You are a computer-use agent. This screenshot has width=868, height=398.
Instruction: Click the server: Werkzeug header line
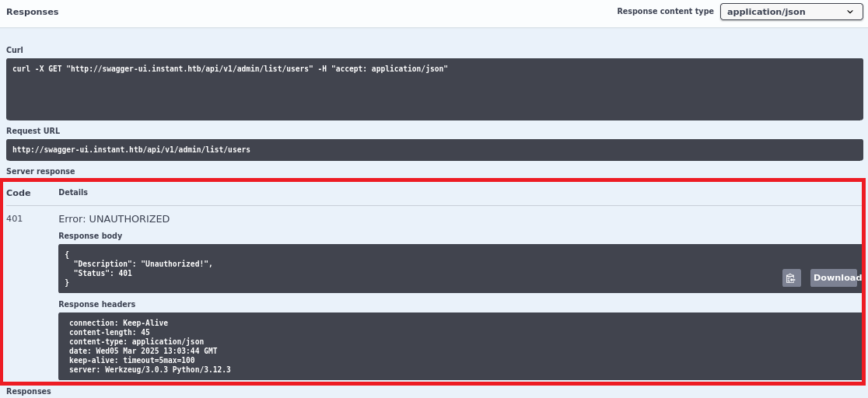tap(149, 369)
